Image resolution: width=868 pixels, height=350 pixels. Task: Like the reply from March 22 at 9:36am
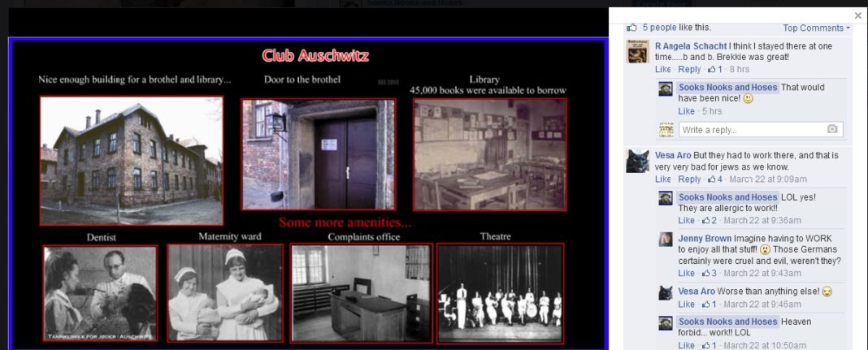coord(686,221)
